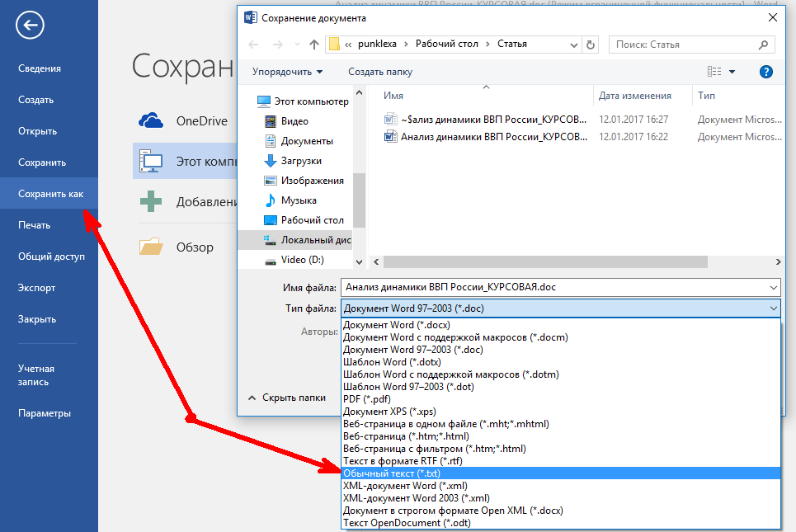The width and height of the screenshot is (796, 532).
Task: Click the green plus Add a place icon
Action: [x=151, y=201]
